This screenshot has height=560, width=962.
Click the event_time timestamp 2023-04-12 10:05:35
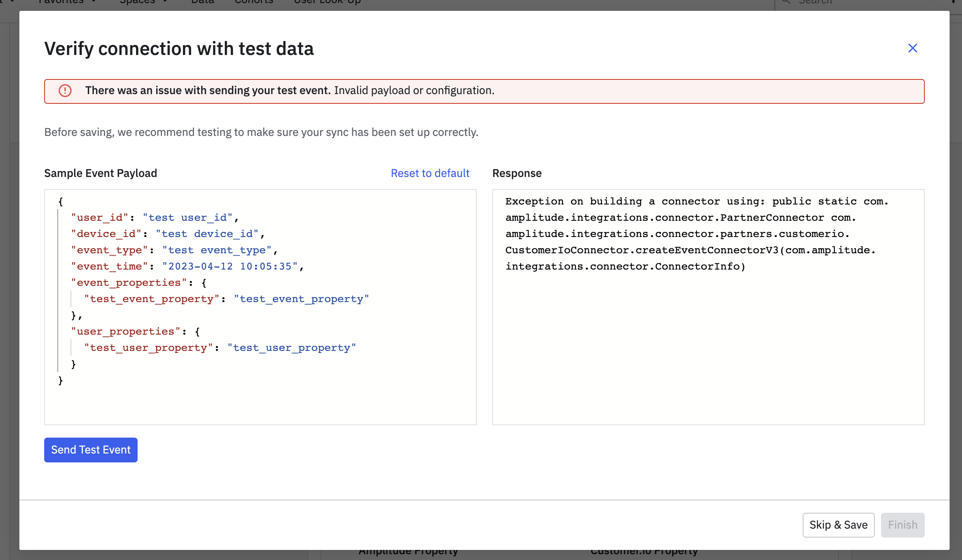pyautogui.click(x=230, y=266)
